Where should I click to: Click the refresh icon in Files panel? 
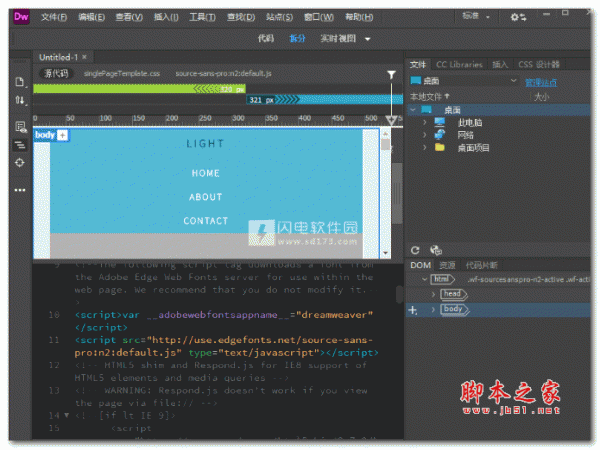(x=416, y=250)
